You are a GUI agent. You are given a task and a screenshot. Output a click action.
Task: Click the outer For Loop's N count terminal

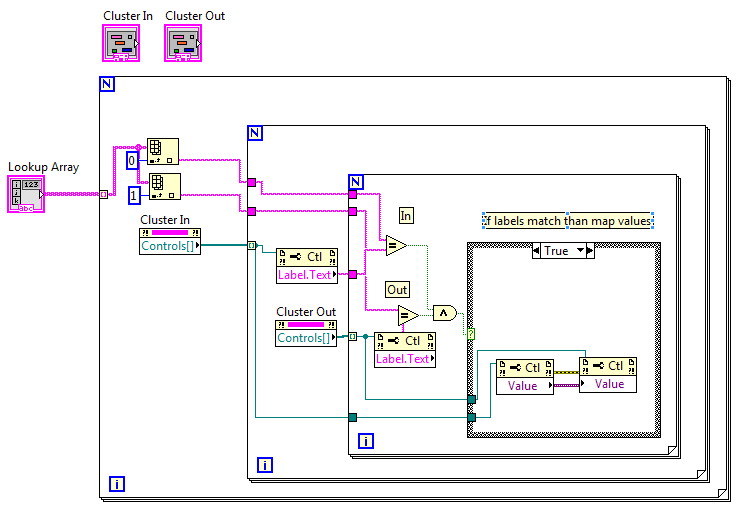[x=107, y=84]
